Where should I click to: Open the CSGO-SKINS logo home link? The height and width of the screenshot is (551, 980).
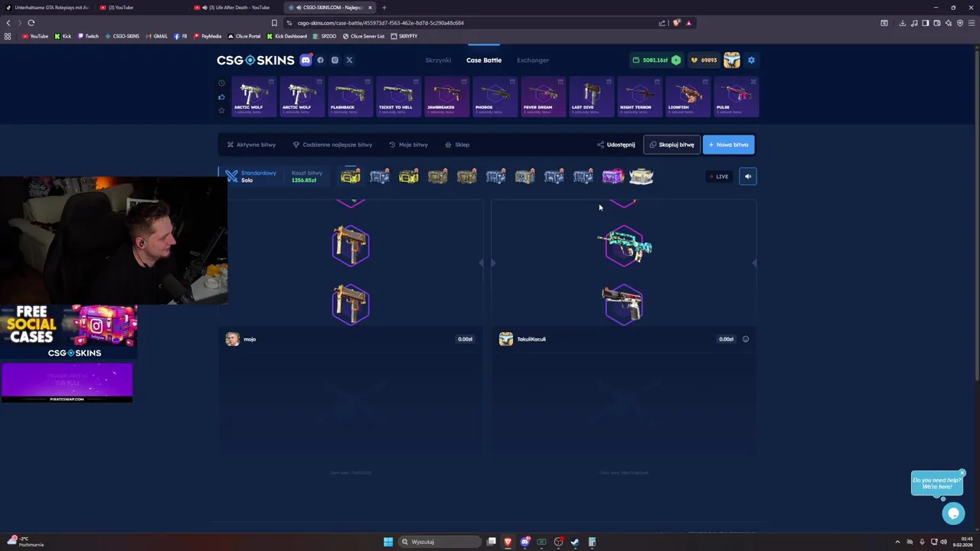pyautogui.click(x=255, y=60)
